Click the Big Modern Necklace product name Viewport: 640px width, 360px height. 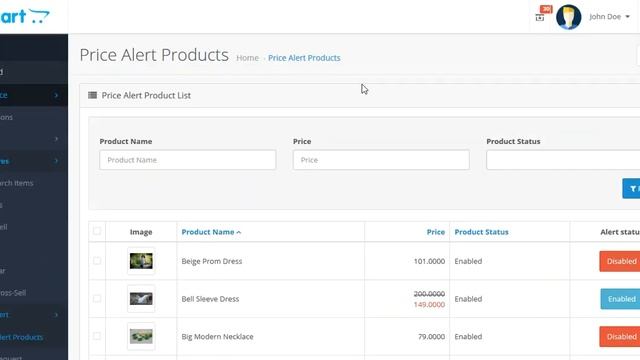coord(218,337)
